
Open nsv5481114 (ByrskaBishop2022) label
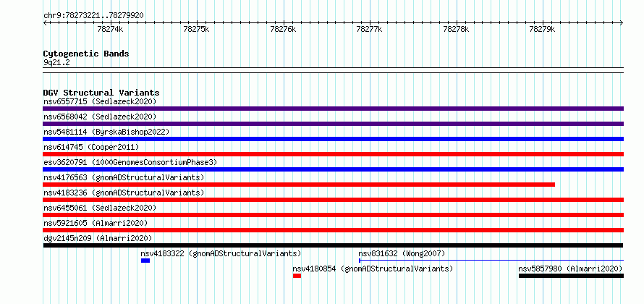[x=106, y=132]
